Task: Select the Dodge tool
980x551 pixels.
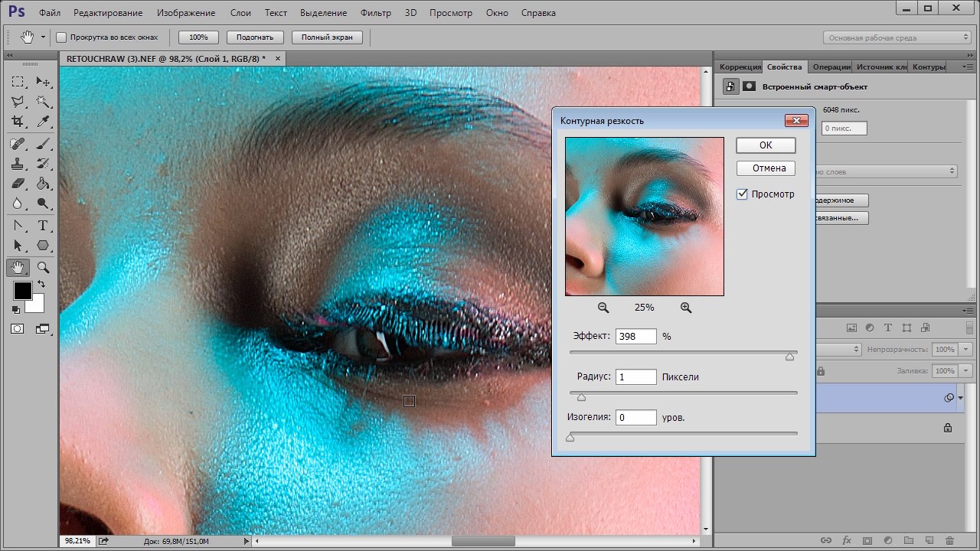Action: pyautogui.click(x=43, y=204)
